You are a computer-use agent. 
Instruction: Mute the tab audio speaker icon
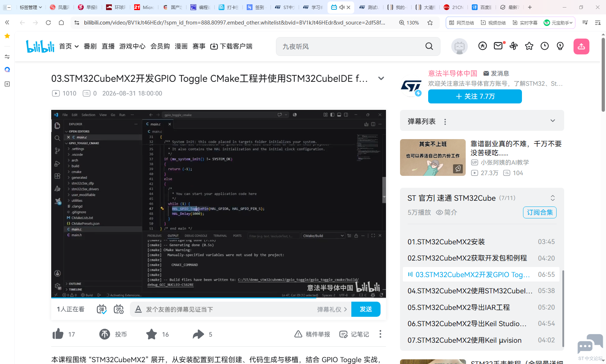click(x=342, y=7)
